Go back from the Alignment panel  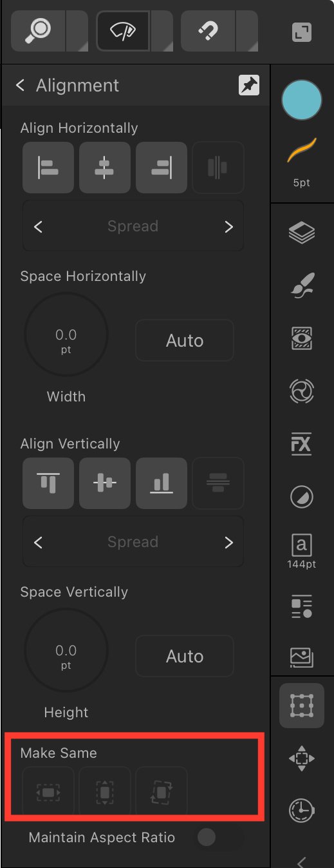(x=21, y=85)
